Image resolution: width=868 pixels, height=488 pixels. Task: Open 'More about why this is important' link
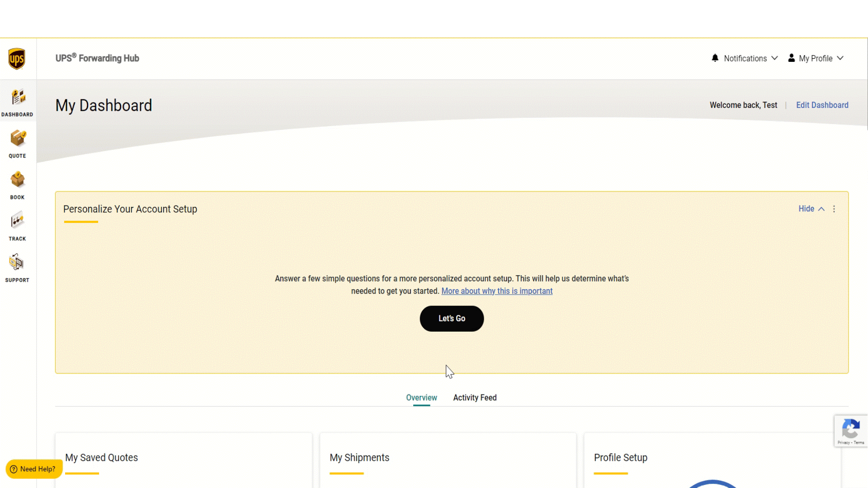497,291
